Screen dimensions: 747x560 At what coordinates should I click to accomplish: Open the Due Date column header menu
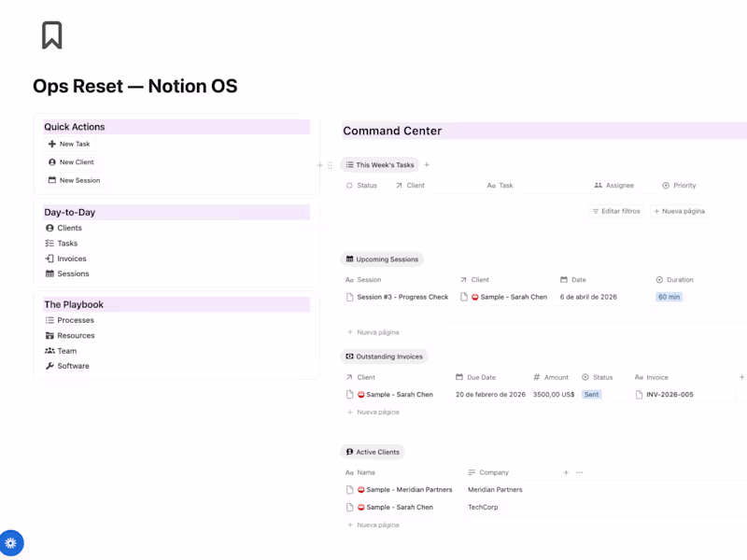point(481,377)
